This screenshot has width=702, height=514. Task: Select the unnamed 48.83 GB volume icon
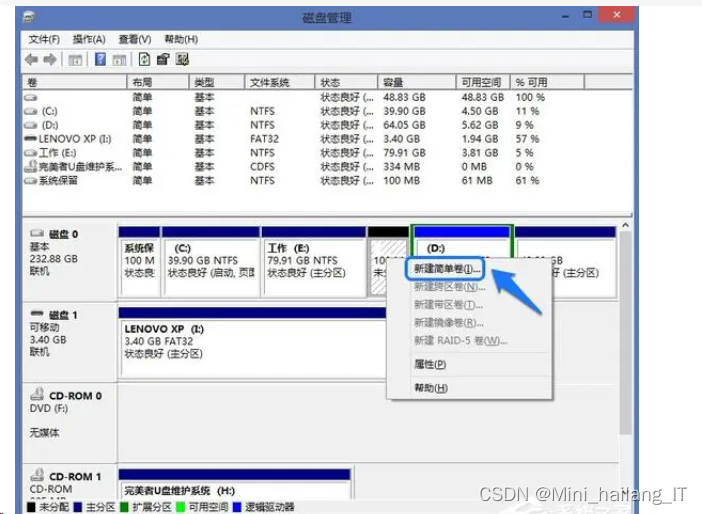pyautogui.click(x=30, y=97)
